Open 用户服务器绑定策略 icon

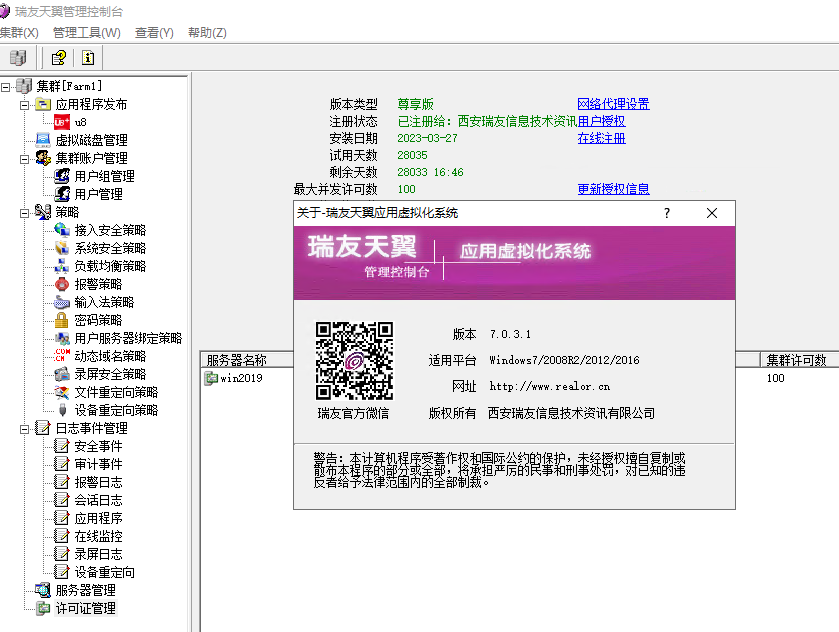[x=62, y=338]
